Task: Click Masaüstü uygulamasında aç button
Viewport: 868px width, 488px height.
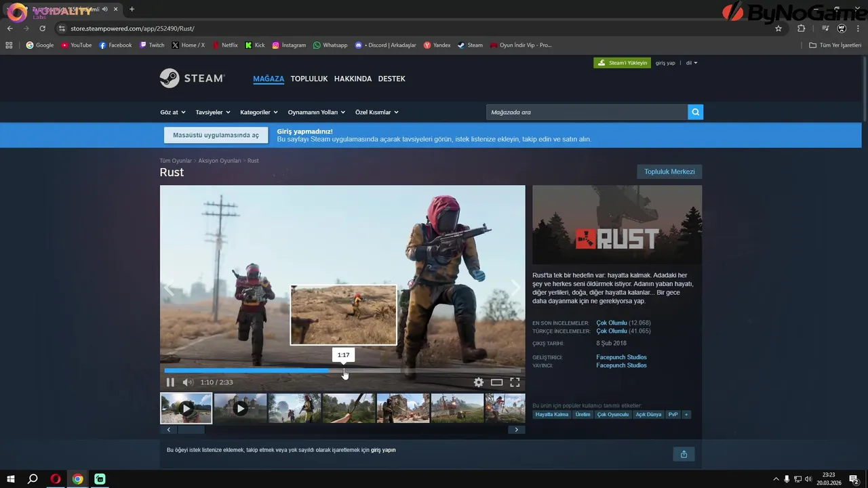Action: [x=216, y=135]
